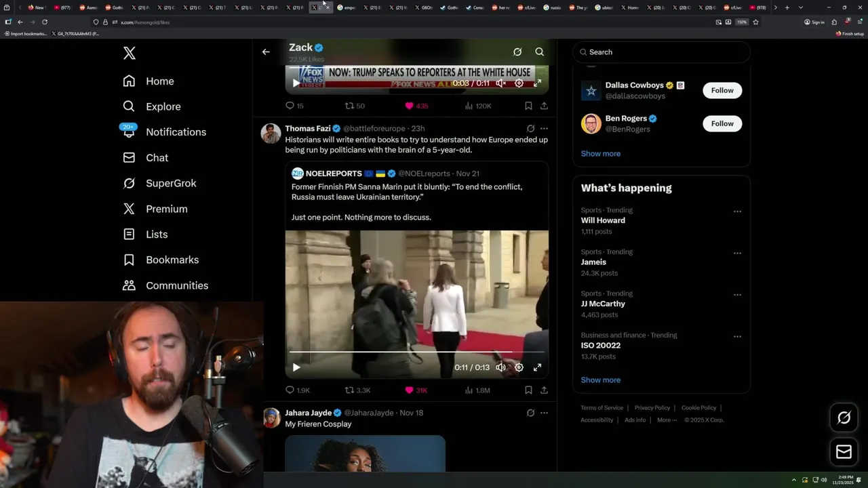This screenshot has height=488, width=868.
Task: Click the X logo in the sidebar
Action: coord(130,53)
